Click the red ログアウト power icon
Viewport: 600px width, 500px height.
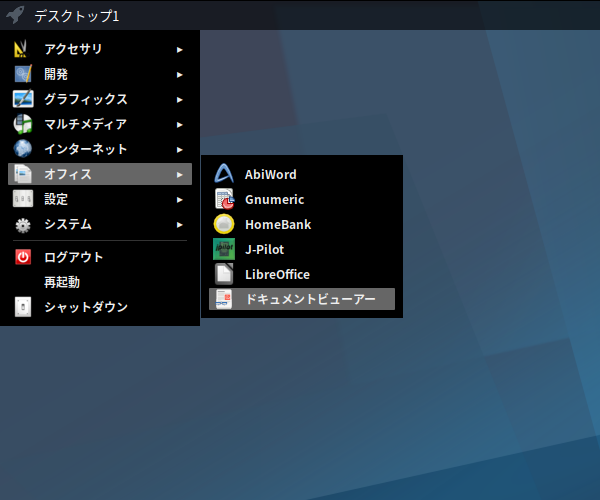click(23, 257)
